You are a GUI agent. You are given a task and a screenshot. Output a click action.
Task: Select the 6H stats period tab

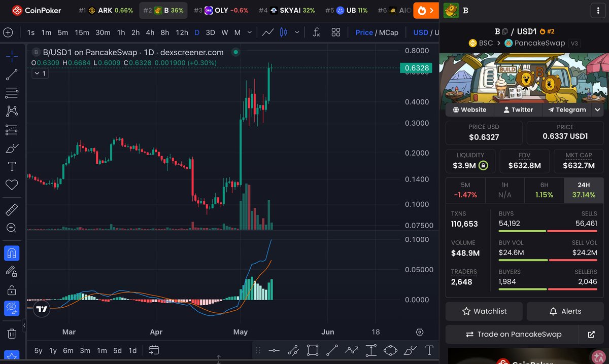pos(544,190)
